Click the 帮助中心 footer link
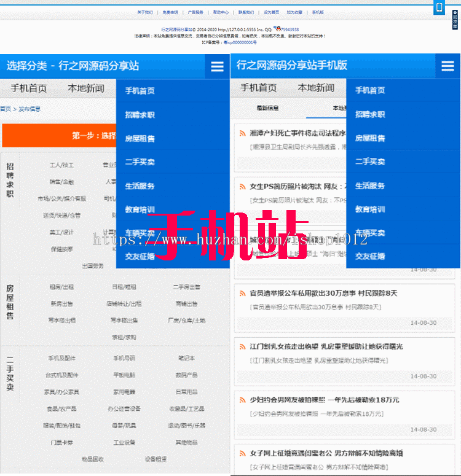Viewport: 461px width, 476px height. (221, 12)
